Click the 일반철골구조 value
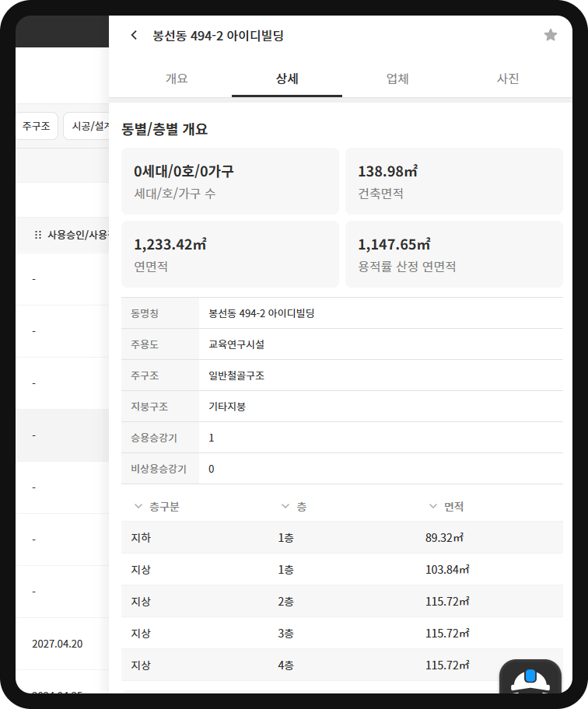 236,375
